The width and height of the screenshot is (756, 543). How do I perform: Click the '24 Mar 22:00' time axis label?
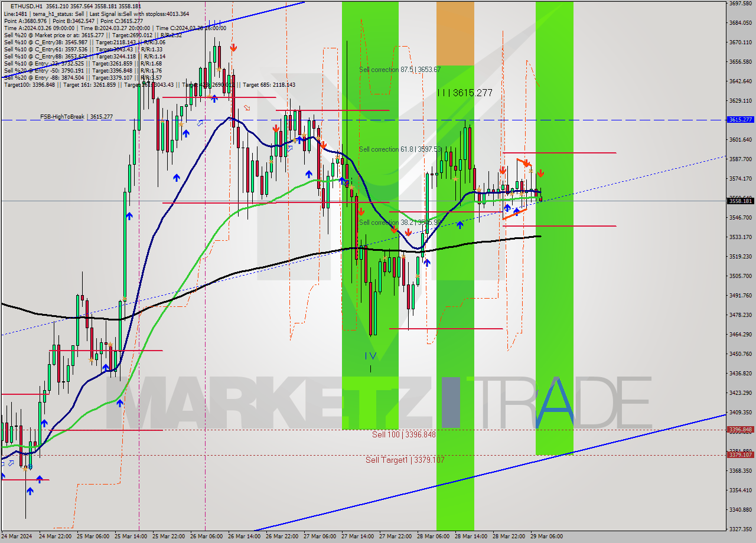pyautogui.click(x=55, y=537)
